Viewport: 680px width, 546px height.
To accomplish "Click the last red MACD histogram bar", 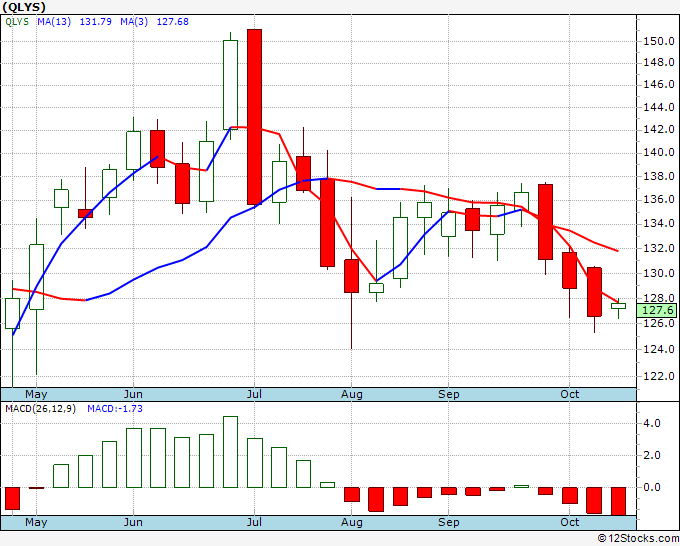I will coord(618,501).
